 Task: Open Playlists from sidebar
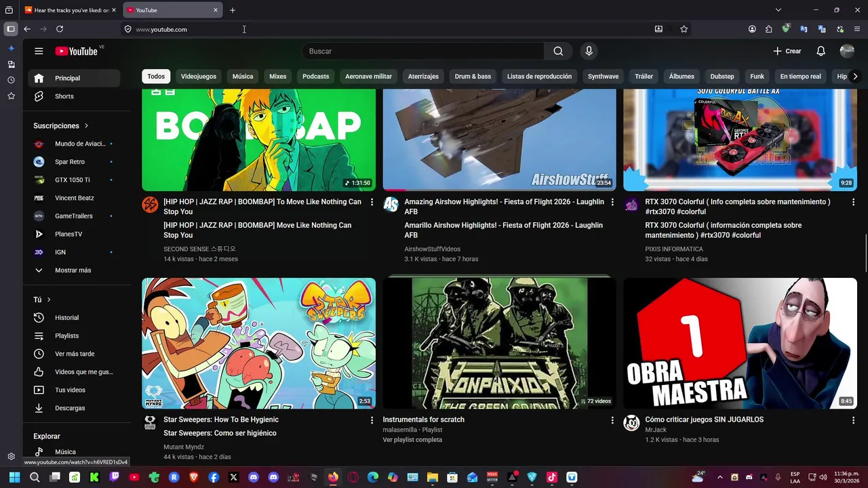(74, 335)
